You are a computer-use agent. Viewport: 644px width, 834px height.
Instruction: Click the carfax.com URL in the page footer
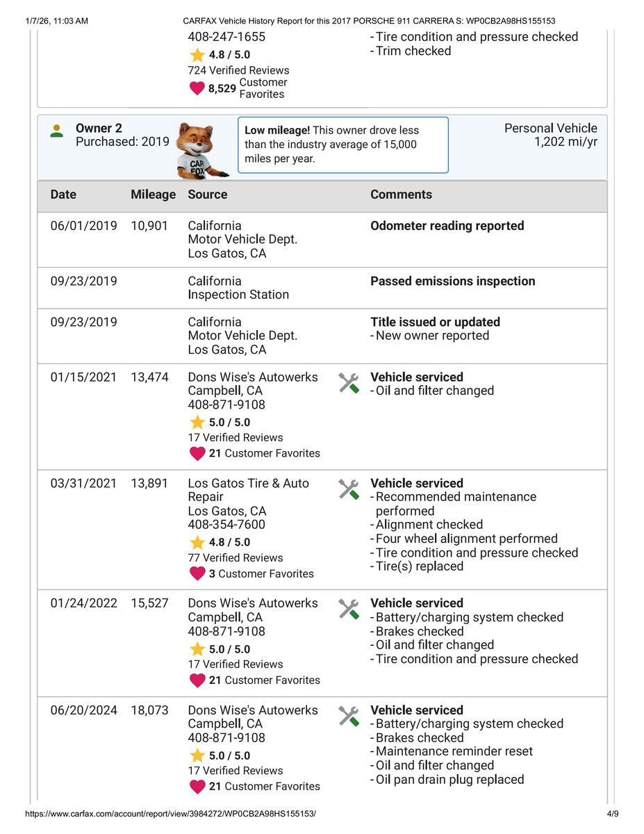pos(175,813)
